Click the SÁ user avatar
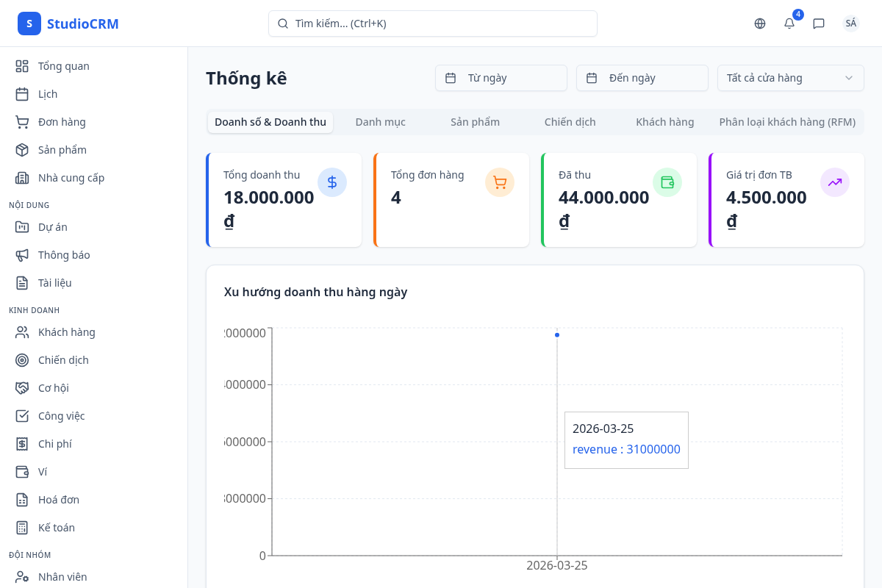 (851, 24)
